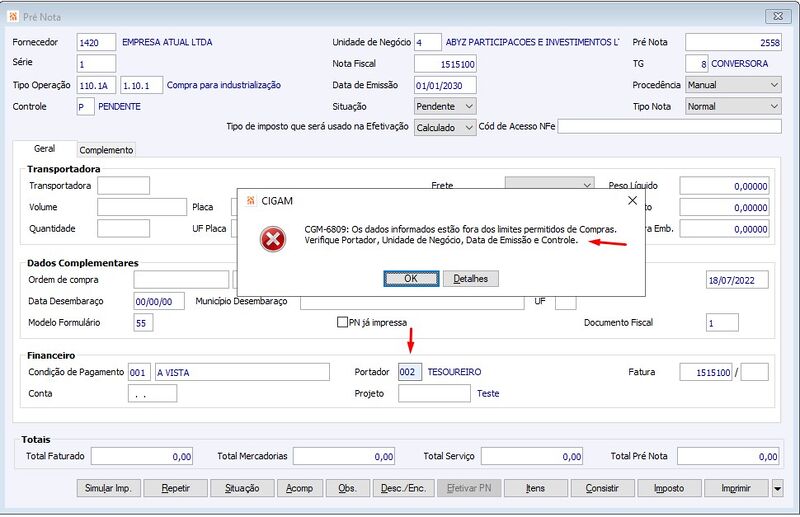
Task: Click the CIGAM logo icon in dialog title
Action: (251, 201)
